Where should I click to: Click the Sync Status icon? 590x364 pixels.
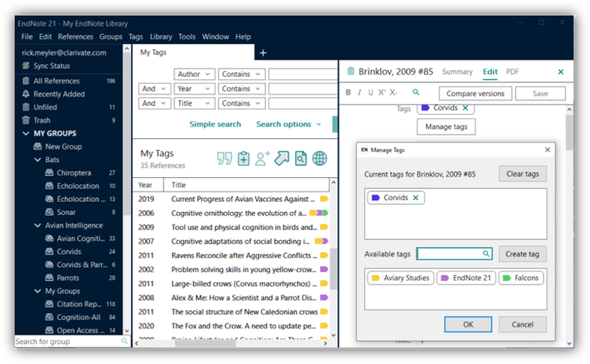26,65
